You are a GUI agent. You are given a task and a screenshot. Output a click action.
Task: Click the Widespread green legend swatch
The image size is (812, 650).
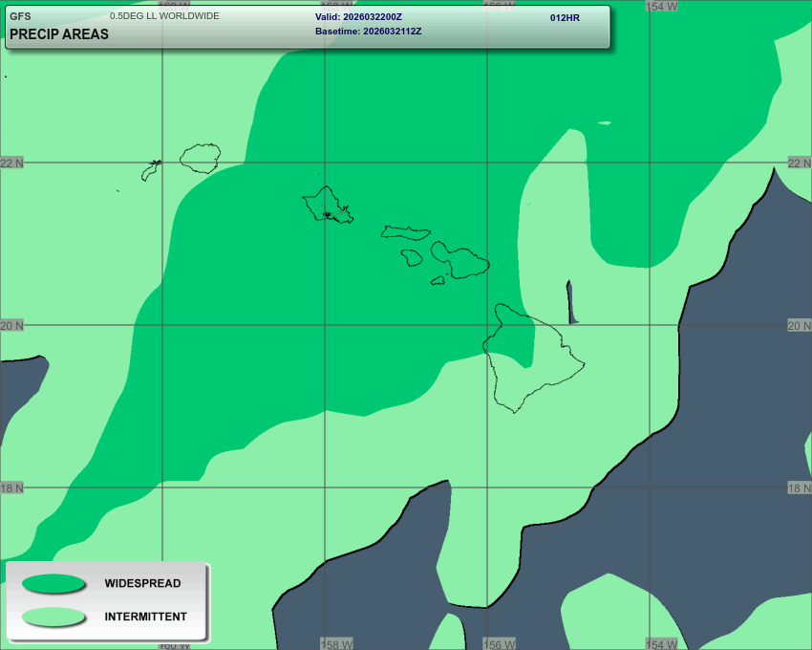click(x=53, y=583)
